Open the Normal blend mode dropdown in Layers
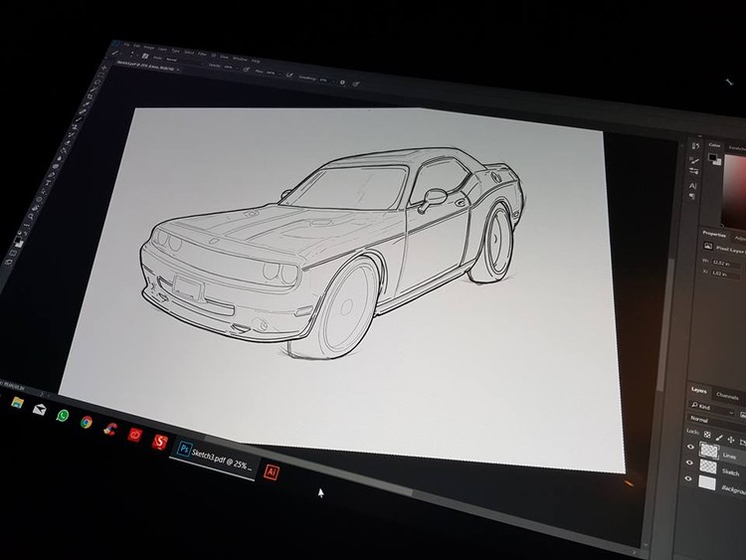746x560 pixels. [716, 421]
